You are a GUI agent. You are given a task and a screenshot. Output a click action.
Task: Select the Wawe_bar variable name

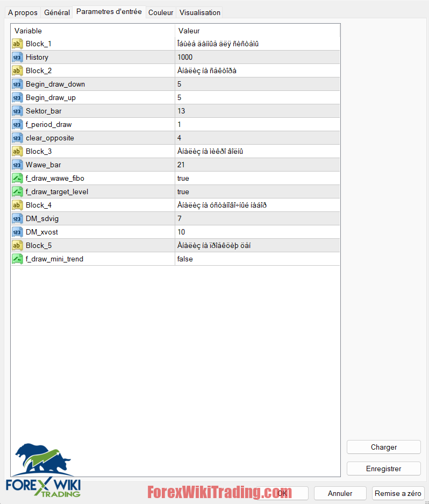(x=44, y=165)
